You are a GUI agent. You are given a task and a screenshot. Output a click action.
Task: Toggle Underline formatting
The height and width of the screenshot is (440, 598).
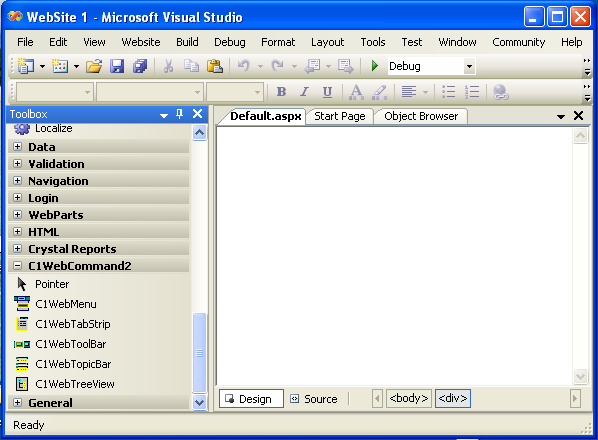pyautogui.click(x=327, y=92)
